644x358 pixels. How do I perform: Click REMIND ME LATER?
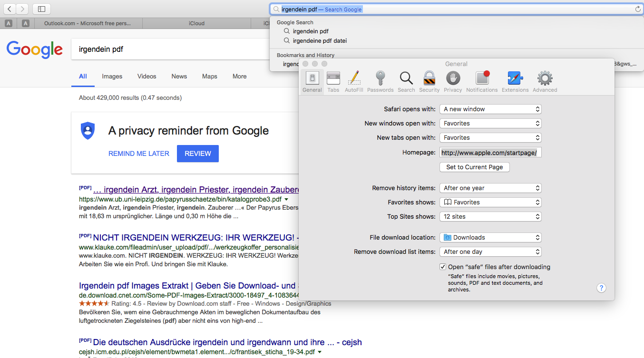[x=139, y=154]
